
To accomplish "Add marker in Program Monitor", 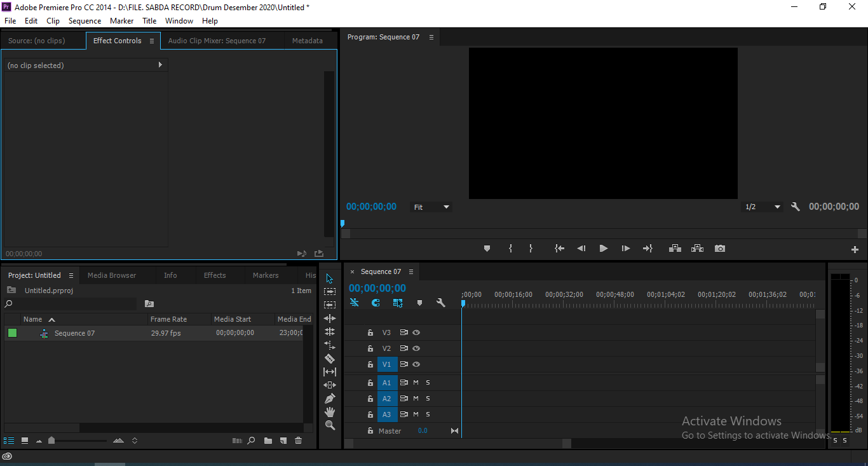I will click(x=487, y=249).
